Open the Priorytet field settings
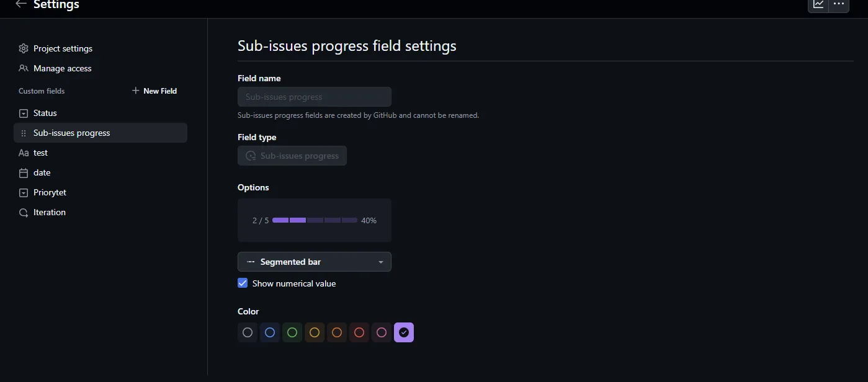Viewport: 868px width, 382px height. click(x=50, y=192)
